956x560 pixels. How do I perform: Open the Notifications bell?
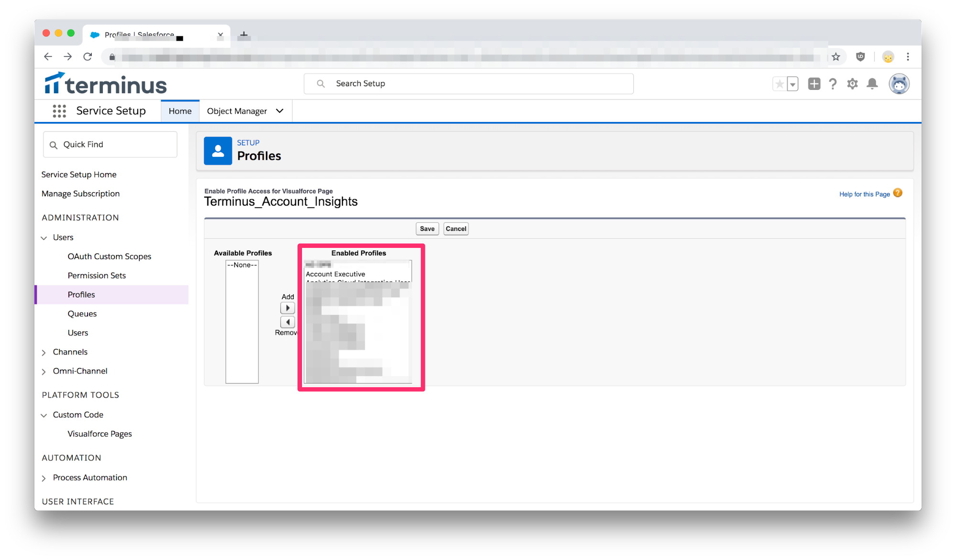click(x=872, y=84)
